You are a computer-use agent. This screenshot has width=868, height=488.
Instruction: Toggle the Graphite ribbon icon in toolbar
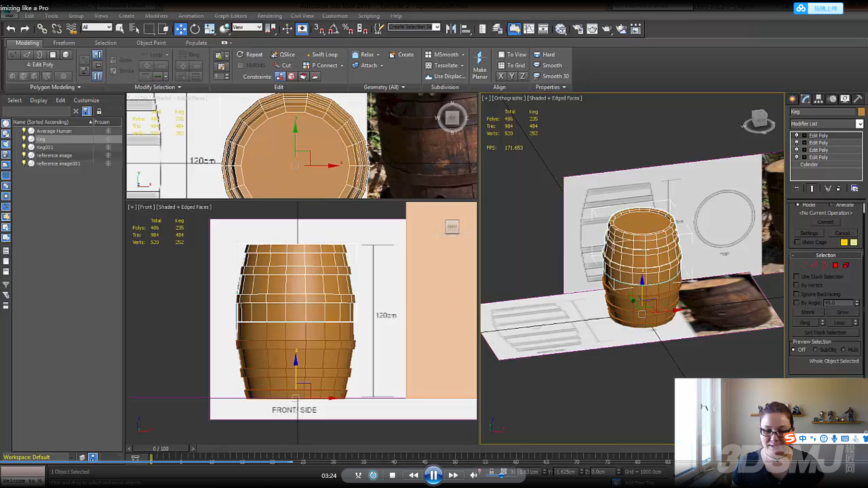click(x=514, y=29)
